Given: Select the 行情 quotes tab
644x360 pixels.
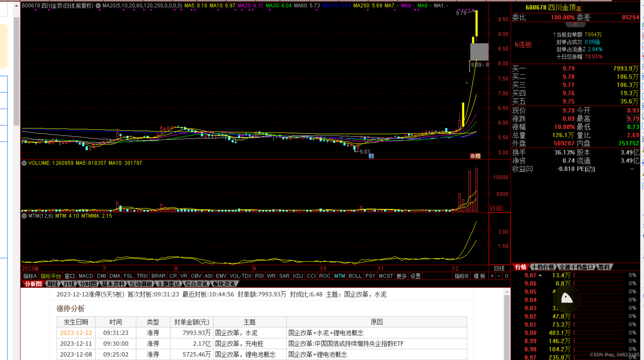Looking at the screenshot, I should tap(521, 267).
